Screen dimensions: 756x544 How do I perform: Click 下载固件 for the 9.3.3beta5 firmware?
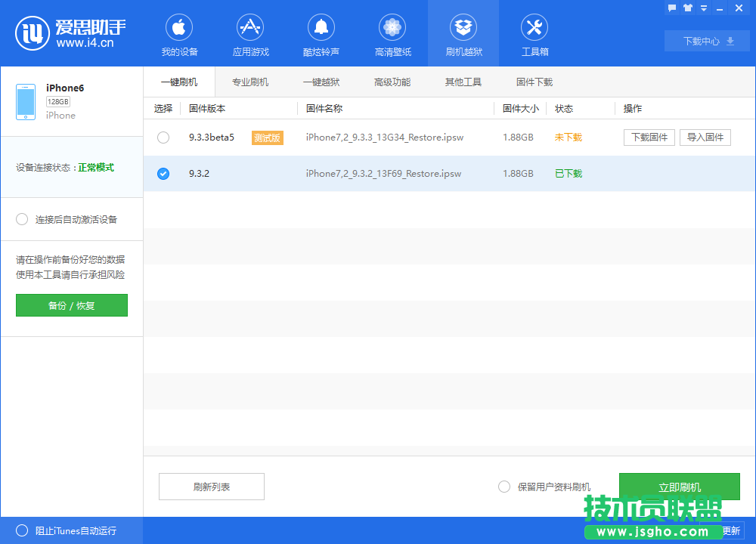tap(649, 138)
